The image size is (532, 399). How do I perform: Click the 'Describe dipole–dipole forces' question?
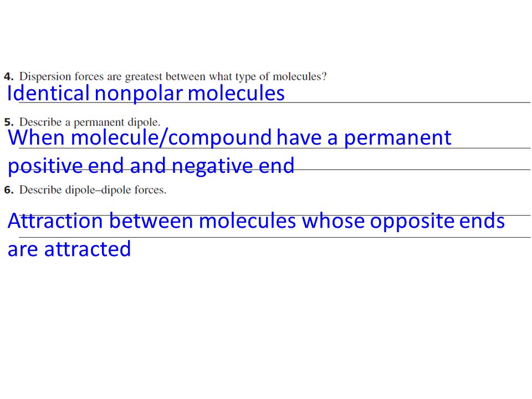coord(93,190)
